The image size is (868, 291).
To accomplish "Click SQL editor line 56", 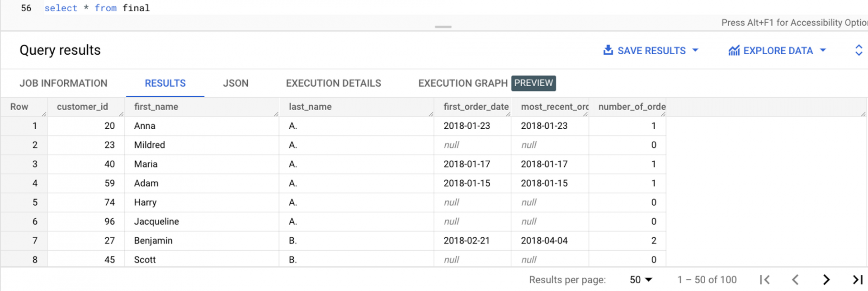I will 97,8.
